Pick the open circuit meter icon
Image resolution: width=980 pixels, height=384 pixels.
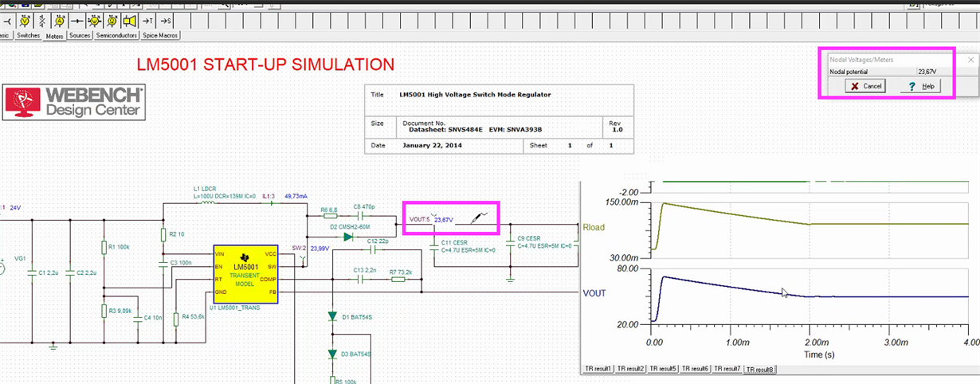(x=42, y=20)
